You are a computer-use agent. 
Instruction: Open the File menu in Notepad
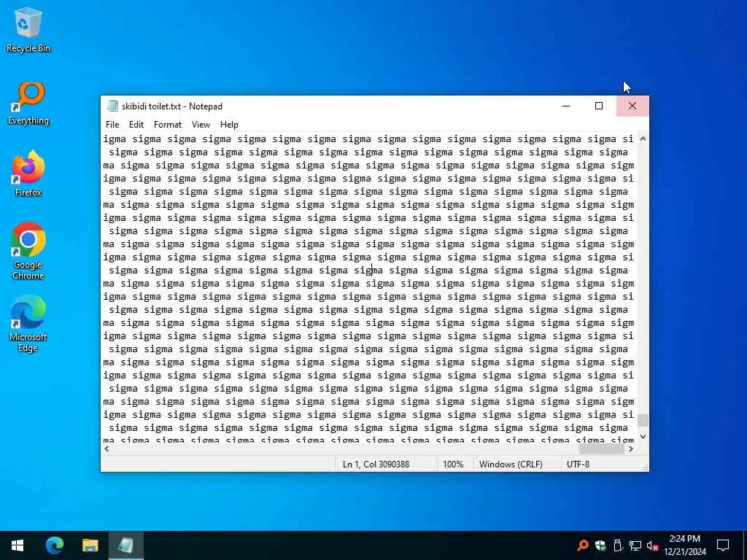[x=112, y=124]
